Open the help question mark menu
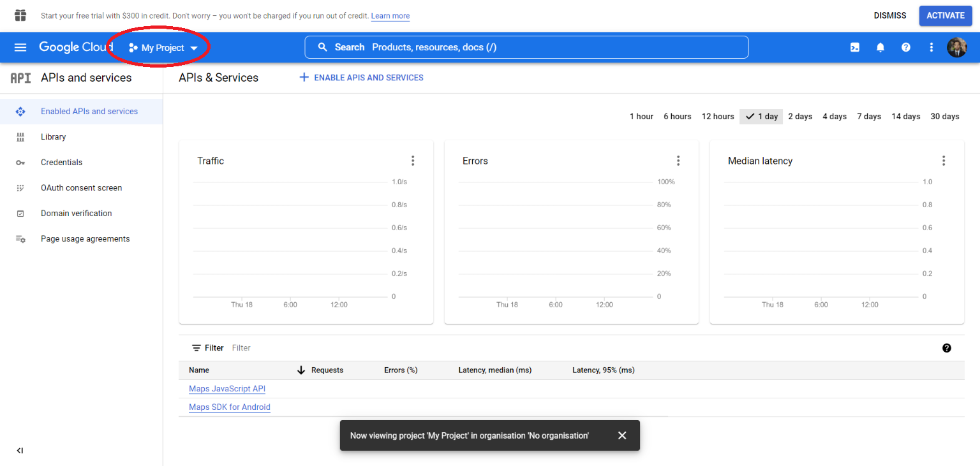Screen dimensions: 980x466 [906, 48]
